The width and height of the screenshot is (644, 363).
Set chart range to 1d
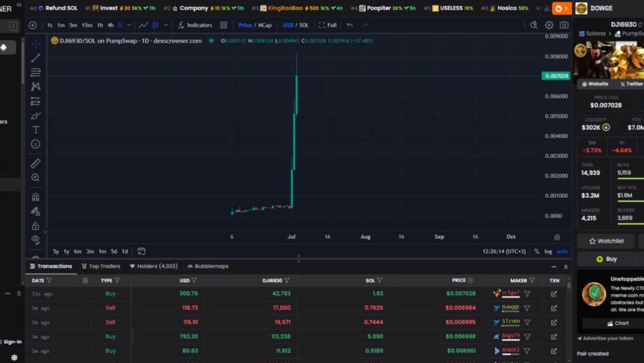point(125,252)
